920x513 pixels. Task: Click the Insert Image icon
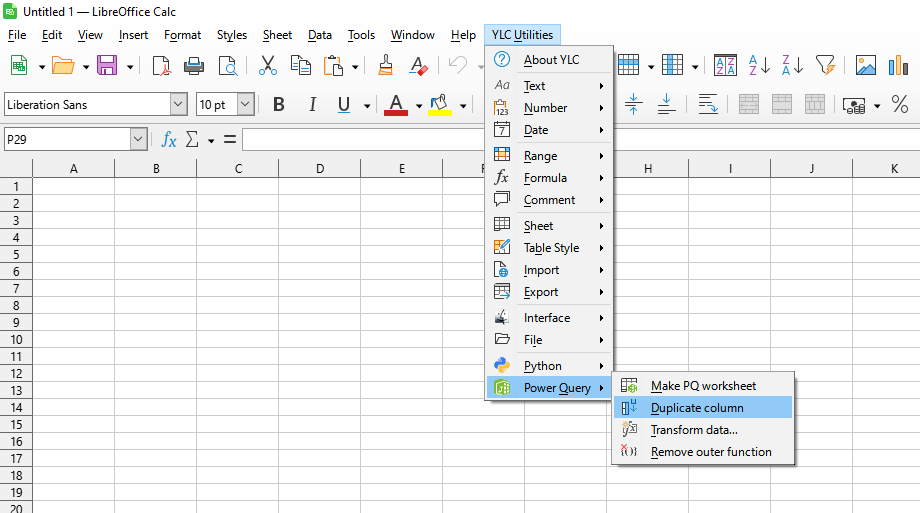(x=865, y=65)
